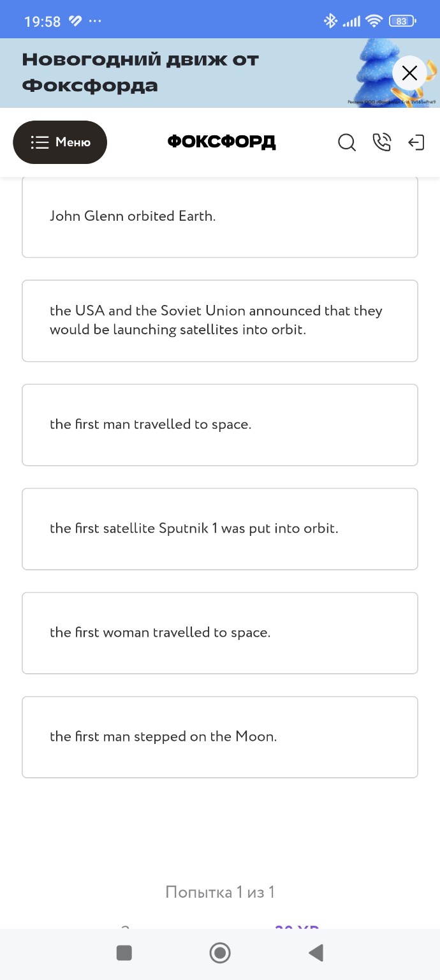Tap the Wi-Fi status bar icon

click(x=373, y=21)
